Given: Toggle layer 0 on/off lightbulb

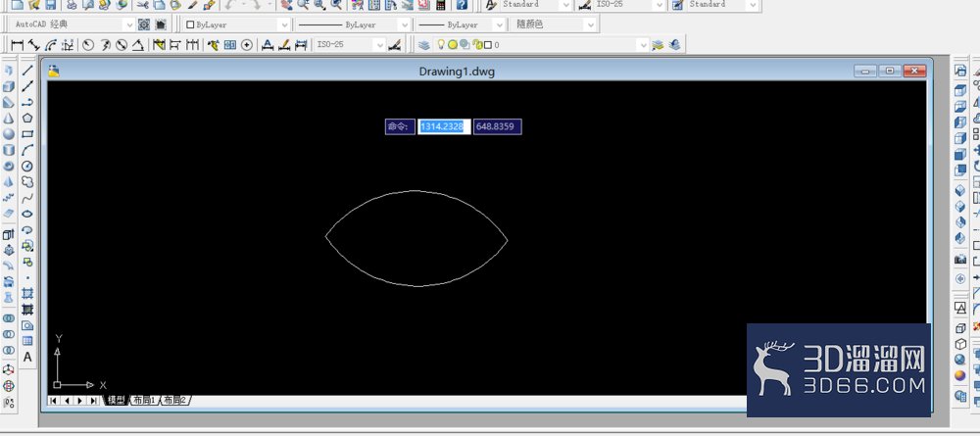Looking at the screenshot, I should tap(441, 44).
